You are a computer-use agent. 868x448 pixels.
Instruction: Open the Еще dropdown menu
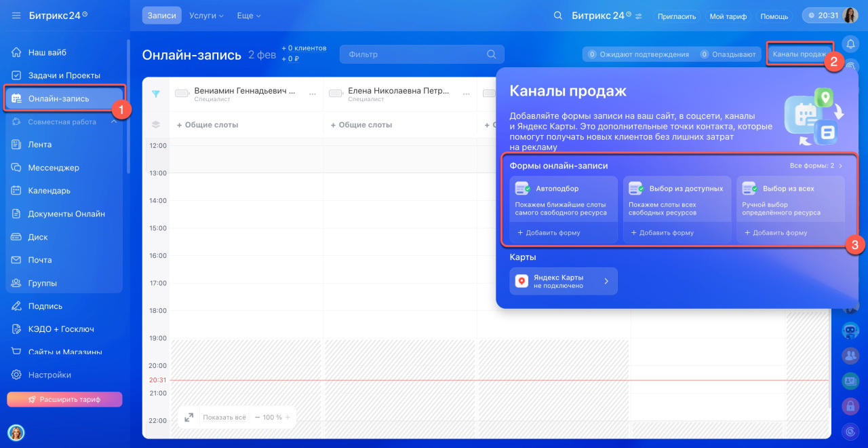tap(248, 16)
